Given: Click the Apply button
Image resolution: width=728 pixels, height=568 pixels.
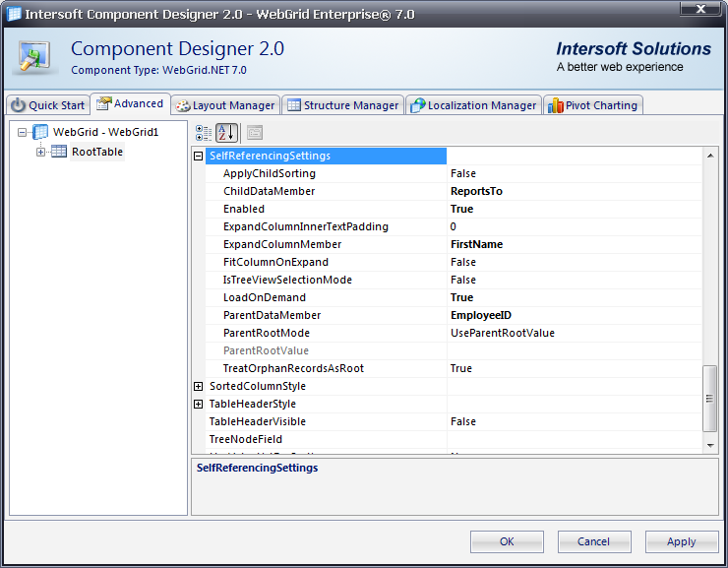Looking at the screenshot, I should pos(681,541).
